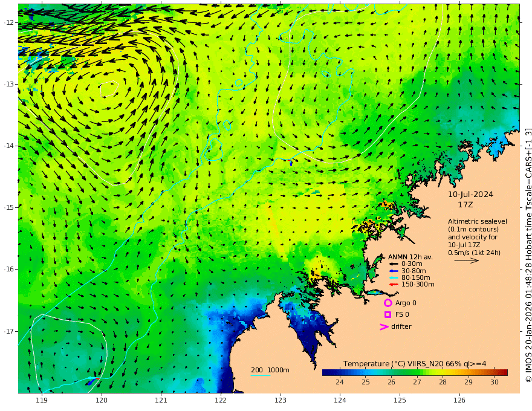
Task: Click the cyan 80-150m arrow legend icon
Action: [394, 278]
